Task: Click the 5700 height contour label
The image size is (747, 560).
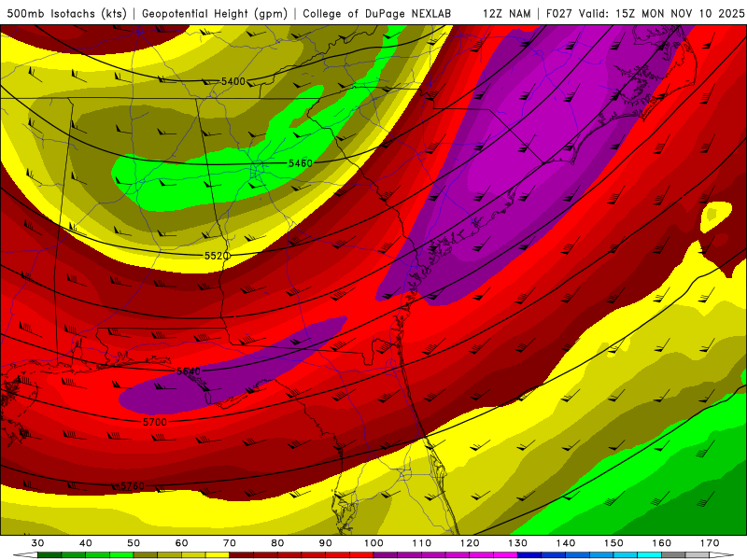Action: click(x=155, y=422)
